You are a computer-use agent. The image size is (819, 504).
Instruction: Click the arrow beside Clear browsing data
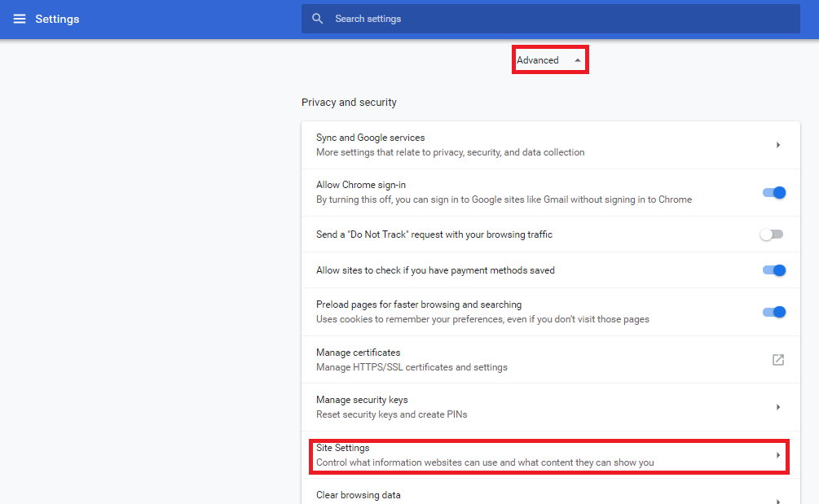point(777,500)
